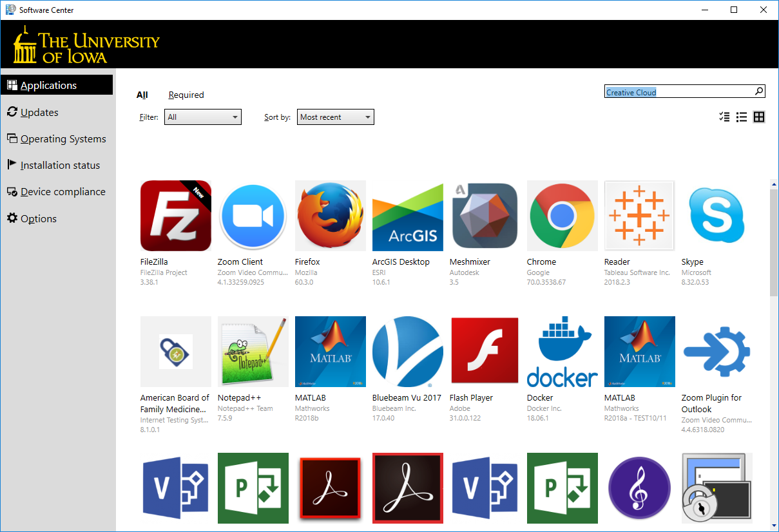Switch to the Required tab
This screenshot has height=532, width=779.
pyautogui.click(x=186, y=95)
